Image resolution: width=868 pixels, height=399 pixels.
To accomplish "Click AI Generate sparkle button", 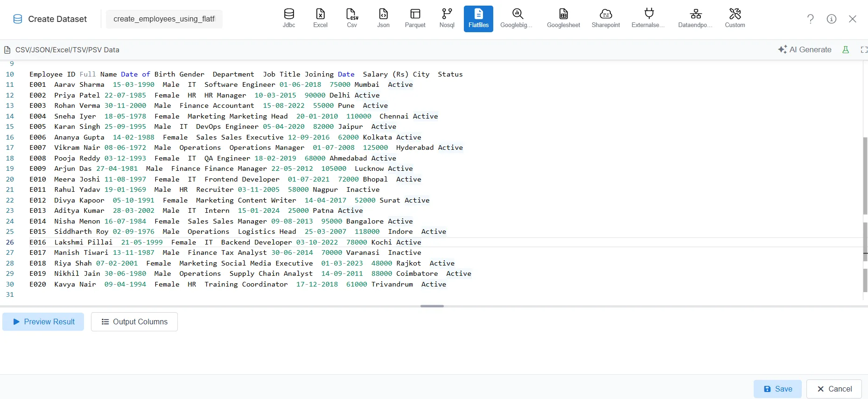I will click(x=805, y=49).
